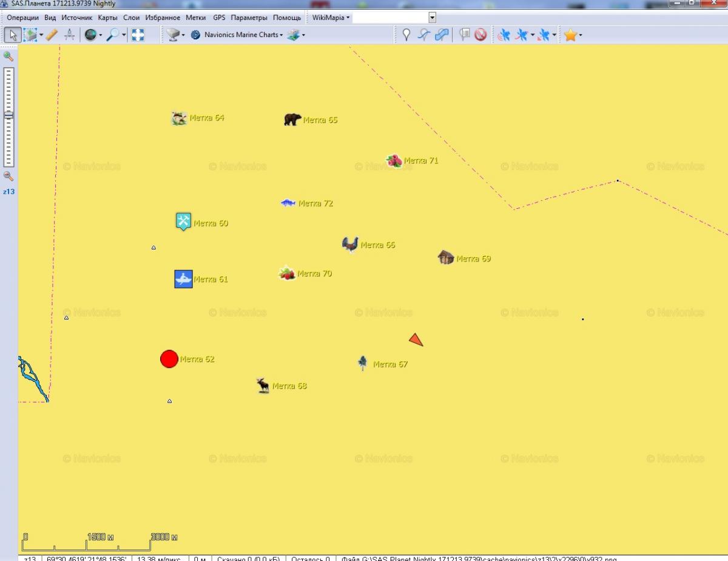
Task: Open the Операции menu
Action: (x=22, y=18)
